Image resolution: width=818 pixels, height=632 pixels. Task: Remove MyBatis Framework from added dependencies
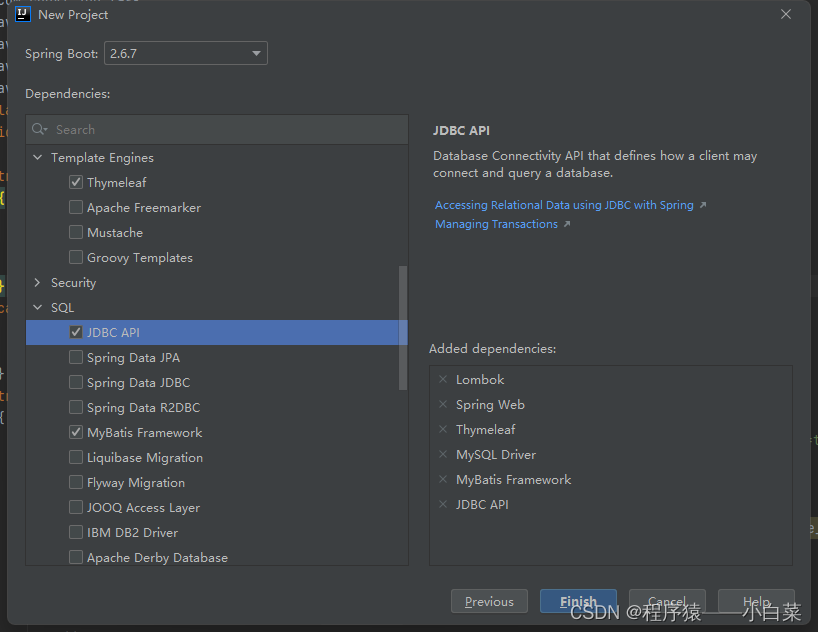tap(443, 480)
